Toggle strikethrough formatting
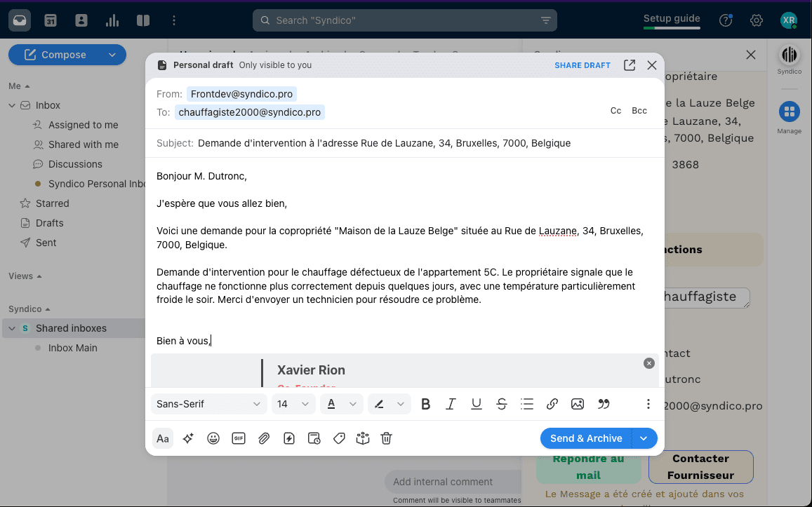812x507 pixels. click(x=501, y=404)
